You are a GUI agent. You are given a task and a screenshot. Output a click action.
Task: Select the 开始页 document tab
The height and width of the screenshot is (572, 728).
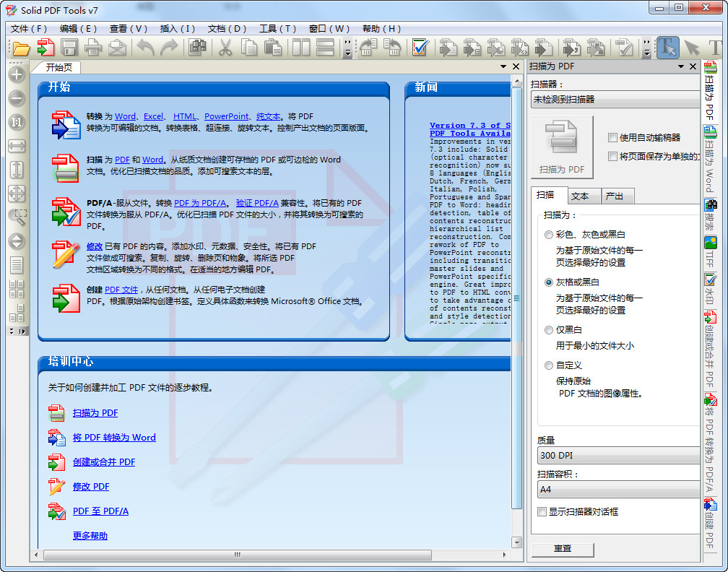click(58, 67)
